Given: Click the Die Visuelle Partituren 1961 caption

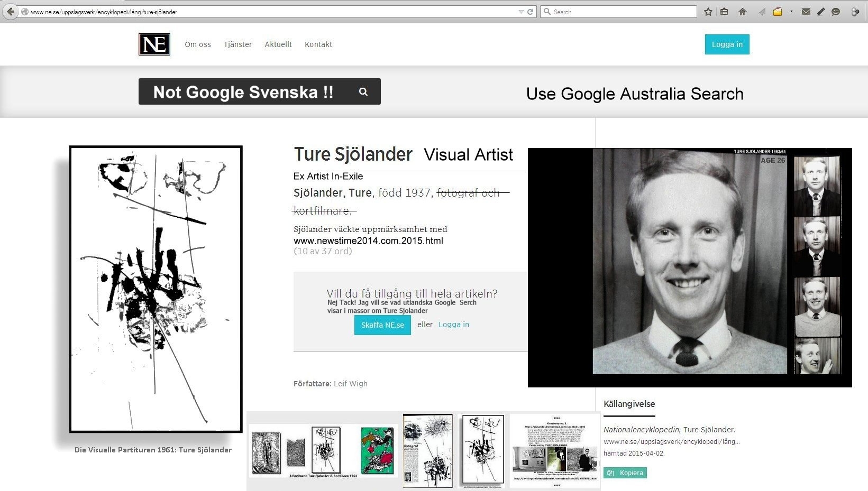Looking at the screenshot, I should (153, 450).
